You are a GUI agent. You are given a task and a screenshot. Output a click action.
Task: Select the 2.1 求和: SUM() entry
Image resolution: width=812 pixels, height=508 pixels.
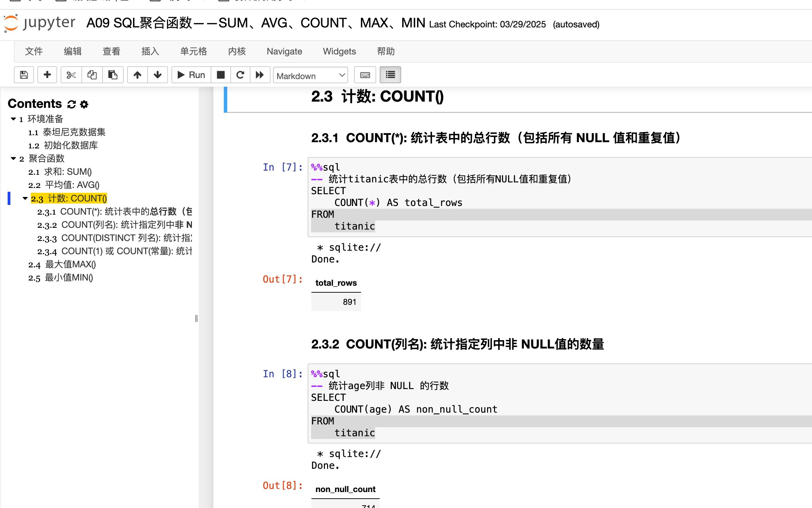point(60,172)
